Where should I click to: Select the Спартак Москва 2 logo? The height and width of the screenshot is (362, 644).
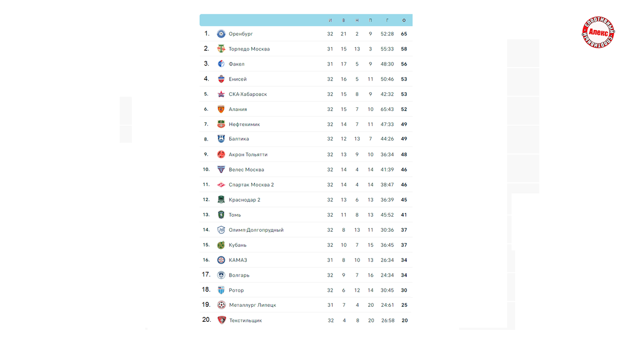[x=221, y=184]
